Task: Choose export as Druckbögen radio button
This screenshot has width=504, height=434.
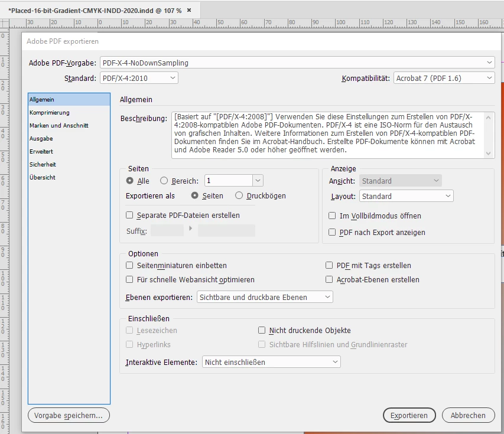Action: [239, 195]
